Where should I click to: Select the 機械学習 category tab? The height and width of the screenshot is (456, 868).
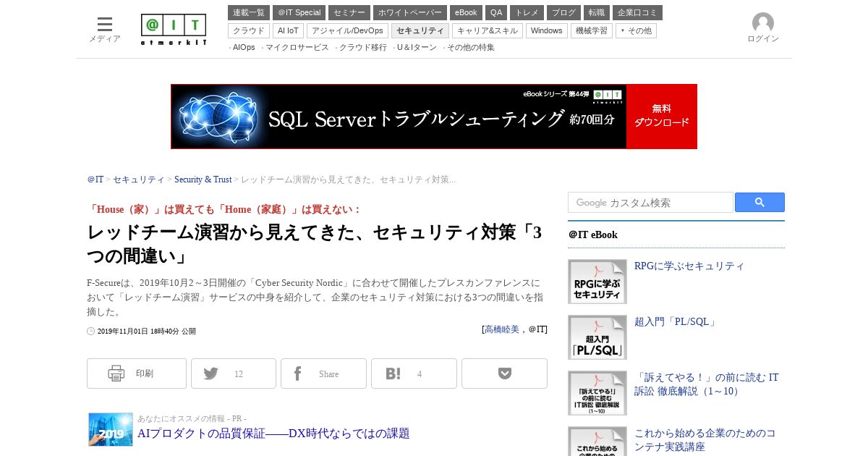pos(591,30)
